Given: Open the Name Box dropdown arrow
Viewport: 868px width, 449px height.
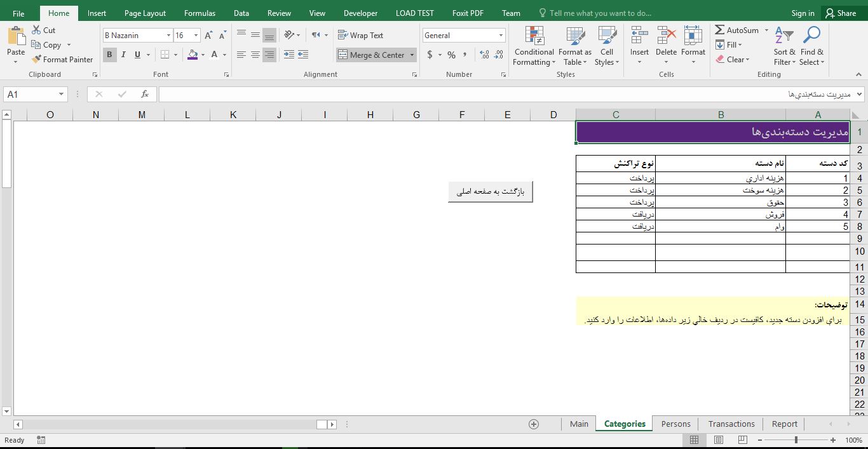Looking at the screenshot, I should click(61, 94).
